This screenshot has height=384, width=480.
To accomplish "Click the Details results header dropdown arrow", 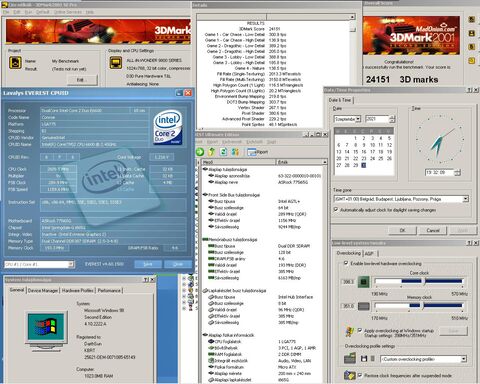I will click(x=352, y=17).
